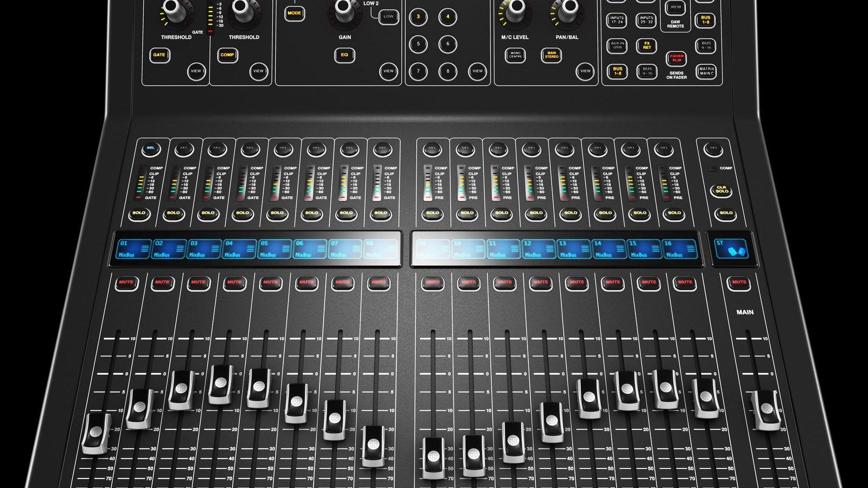
Task: Toggle the EQ button below GAIN
Action: [x=344, y=55]
